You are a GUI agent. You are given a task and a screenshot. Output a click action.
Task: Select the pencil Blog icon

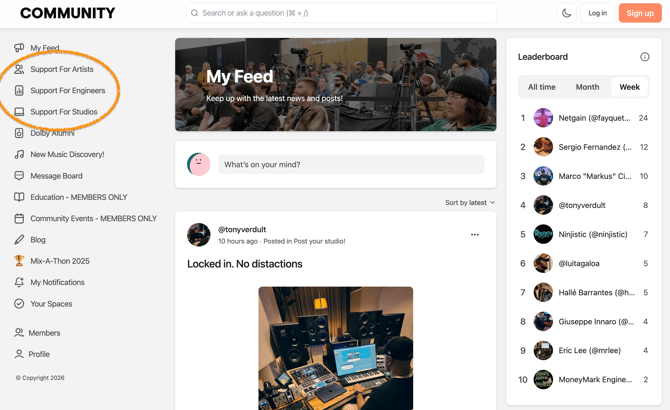(x=19, y=240)
